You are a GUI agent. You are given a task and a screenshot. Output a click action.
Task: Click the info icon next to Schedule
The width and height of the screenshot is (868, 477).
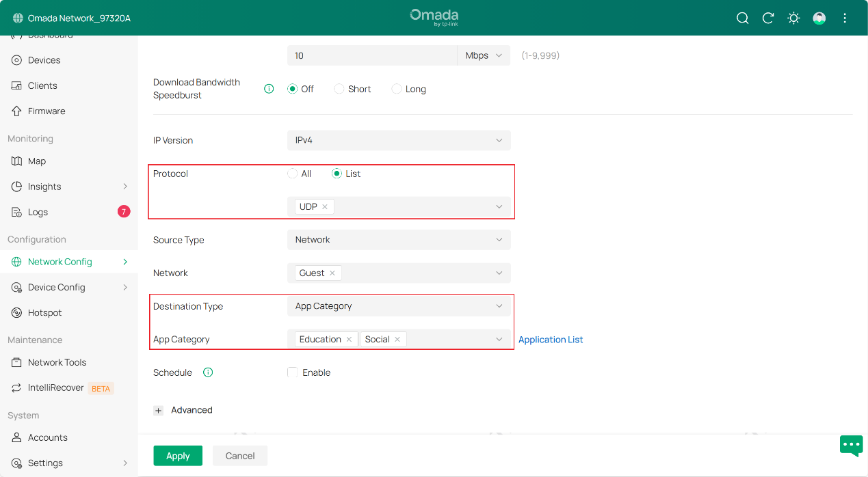click(x=208, y=372)
